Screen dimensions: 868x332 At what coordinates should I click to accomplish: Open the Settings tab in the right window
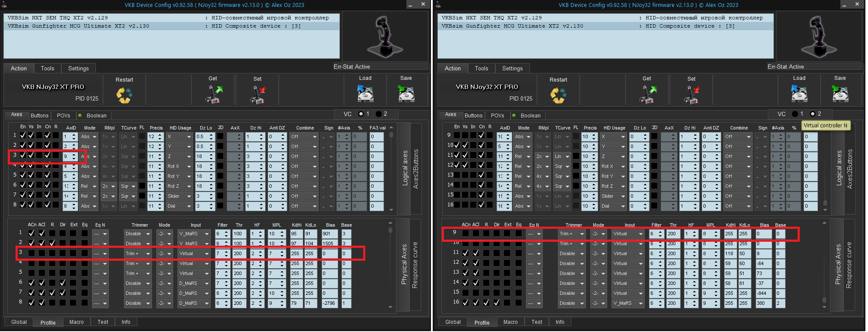click(512, 68)
